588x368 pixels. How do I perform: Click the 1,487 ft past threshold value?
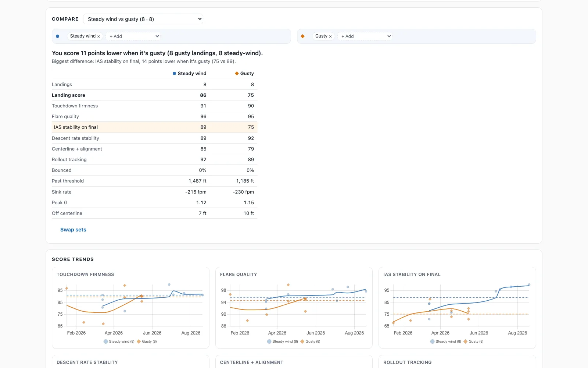pos(197,181)
